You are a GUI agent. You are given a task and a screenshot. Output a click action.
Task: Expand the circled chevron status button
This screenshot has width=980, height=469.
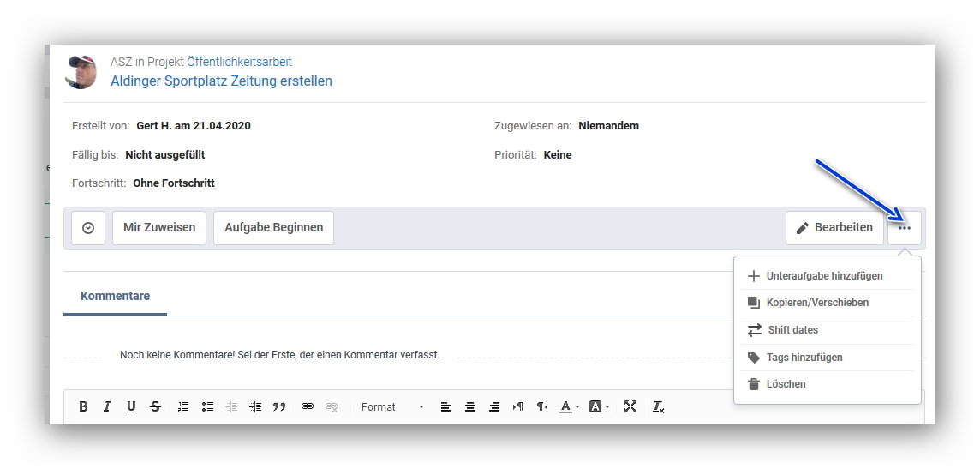(88, 228)
